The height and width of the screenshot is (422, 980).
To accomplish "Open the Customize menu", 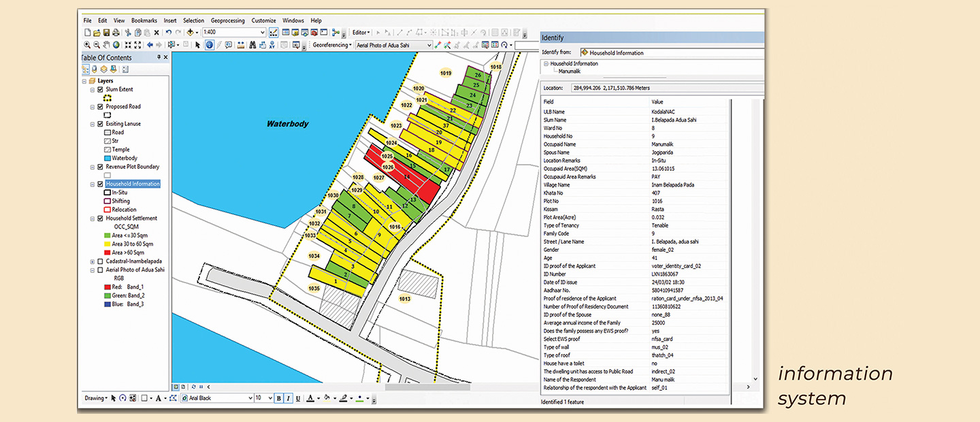I will click(x=263, y=21).
